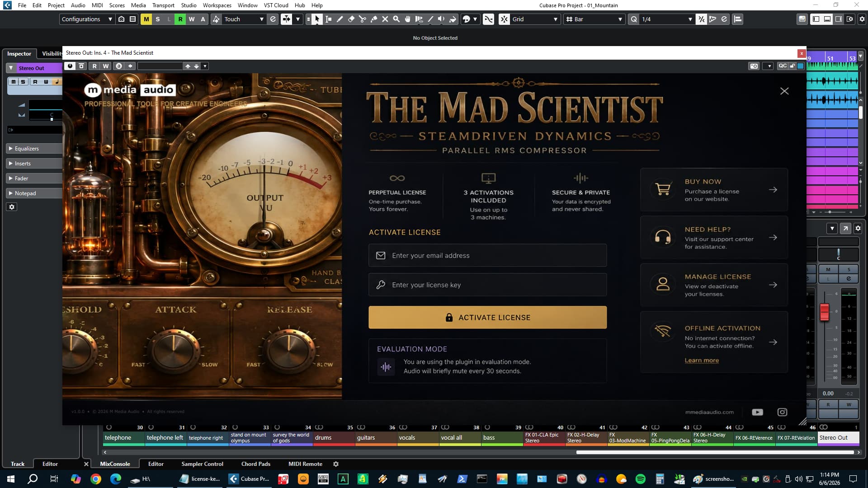Screen dimensions: 868x488
Task: Switch to Chord Pads tab
Action: [255, 464]
